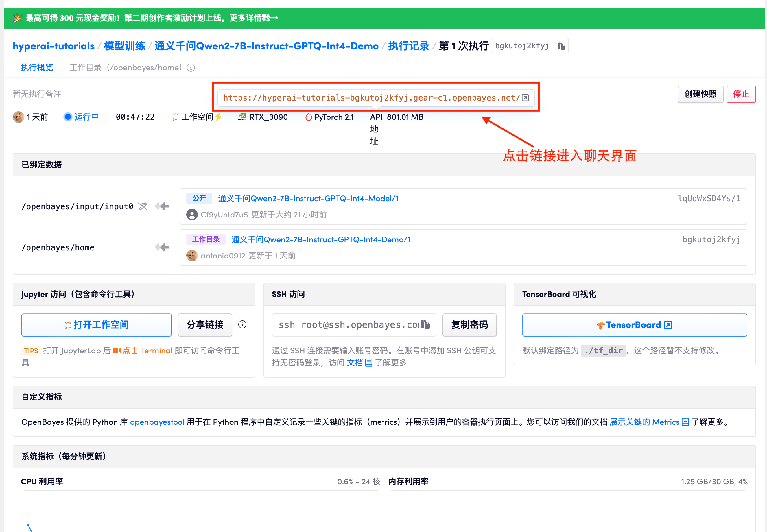The image size is (767, 532).
Task: Click info icon beside working directory tab
Action: (x=191, y=68)
